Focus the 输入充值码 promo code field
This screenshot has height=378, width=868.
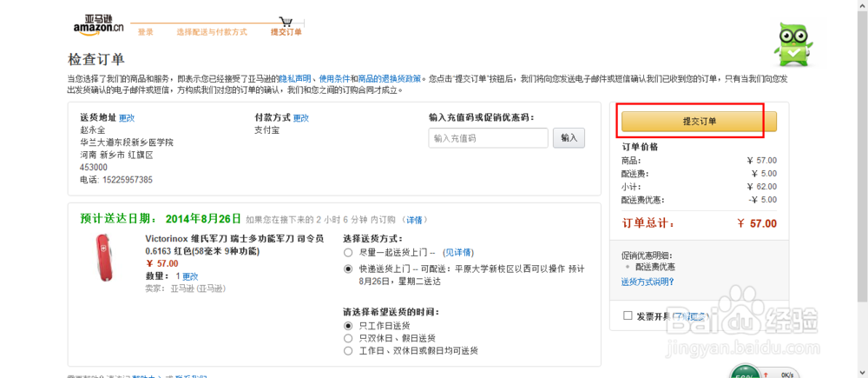click(x=488, y=138)
